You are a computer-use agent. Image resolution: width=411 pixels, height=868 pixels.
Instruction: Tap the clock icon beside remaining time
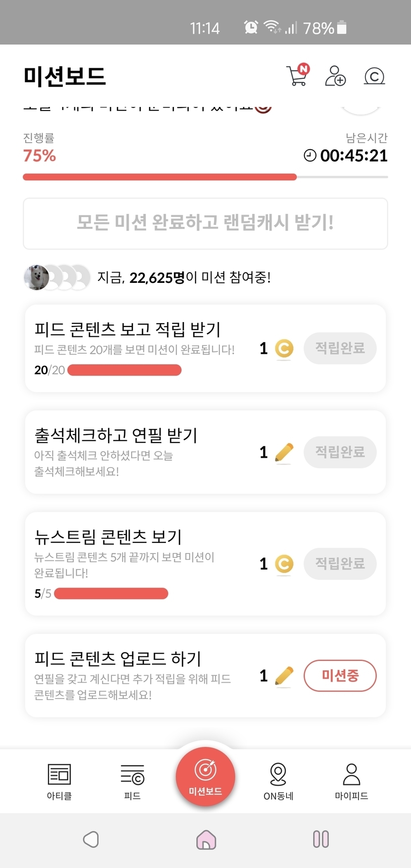pyautogui.click(x=310, y=156)
